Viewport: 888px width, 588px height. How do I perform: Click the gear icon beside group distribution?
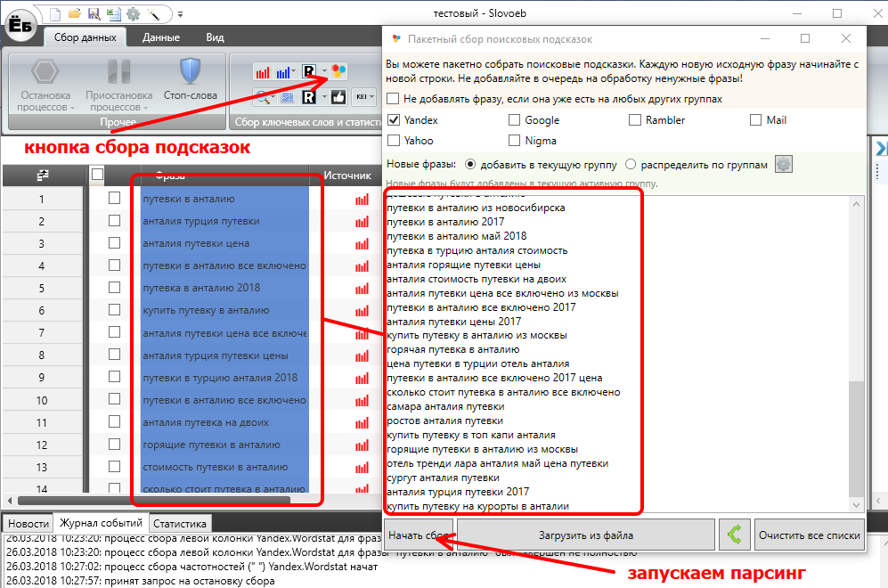[783, 165]
